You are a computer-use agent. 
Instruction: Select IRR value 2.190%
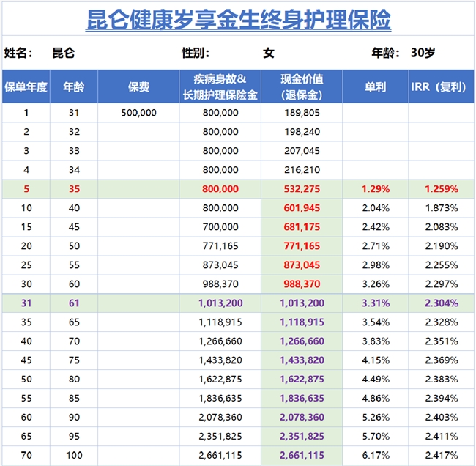442,246
